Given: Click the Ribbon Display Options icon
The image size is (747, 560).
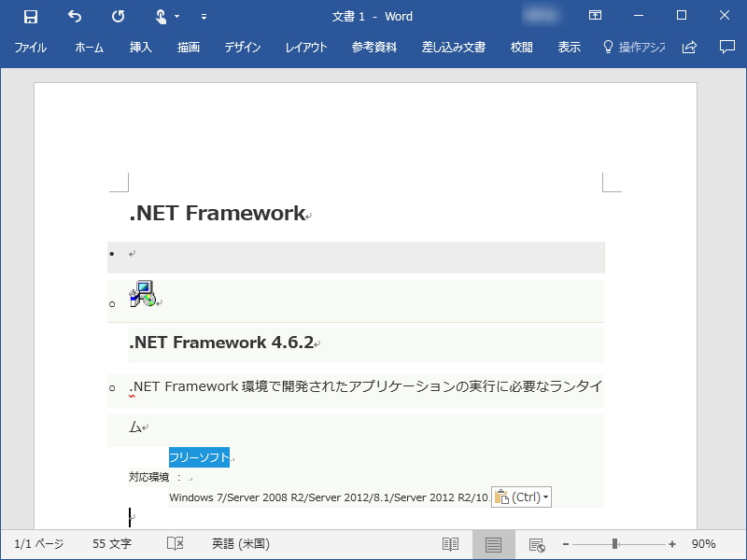Looking at the screenshot, I should click(595, 15).
